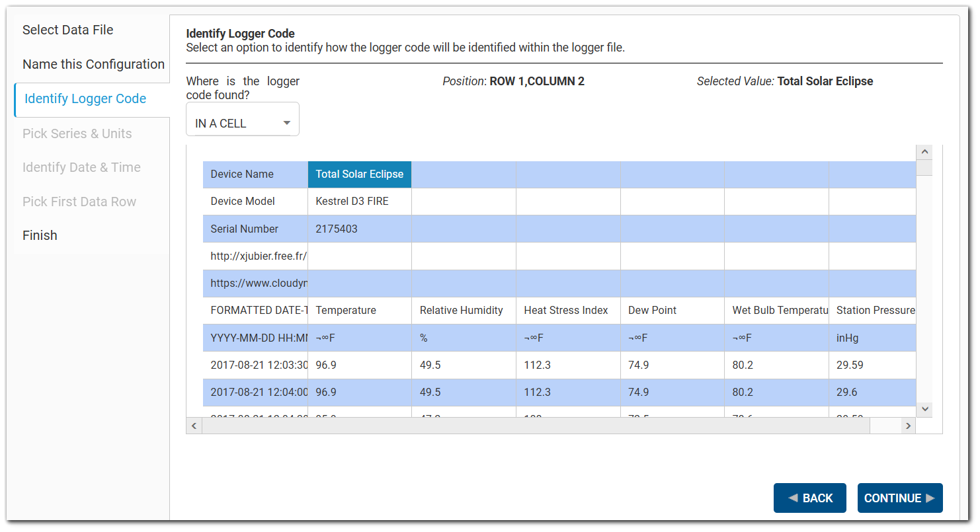This screenshot has height=532, width=980.
Task: Select the 29.6 pressure cell
Action: pyautogui.click(x=873, y=392)
